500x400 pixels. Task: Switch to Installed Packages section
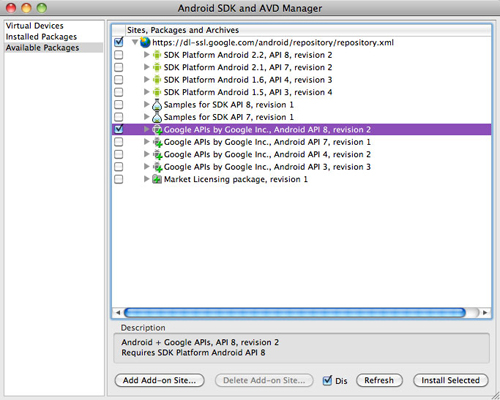(x=41, y=37)
